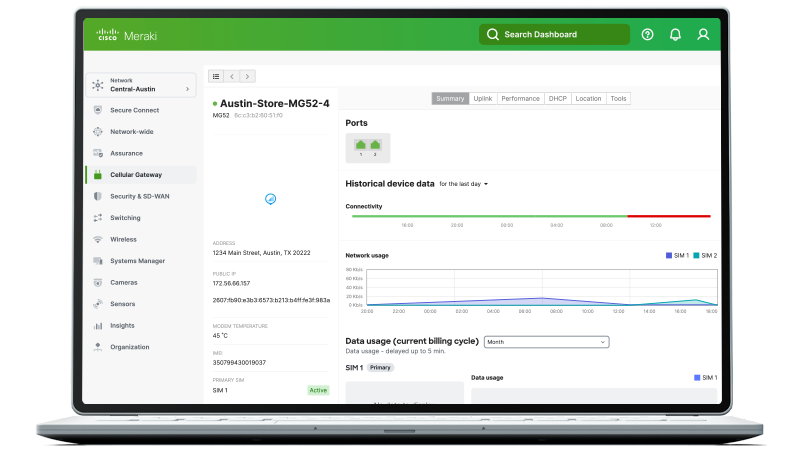800x450 pixels.
Task: Select port 2 icon
Action: pos(375,145)
